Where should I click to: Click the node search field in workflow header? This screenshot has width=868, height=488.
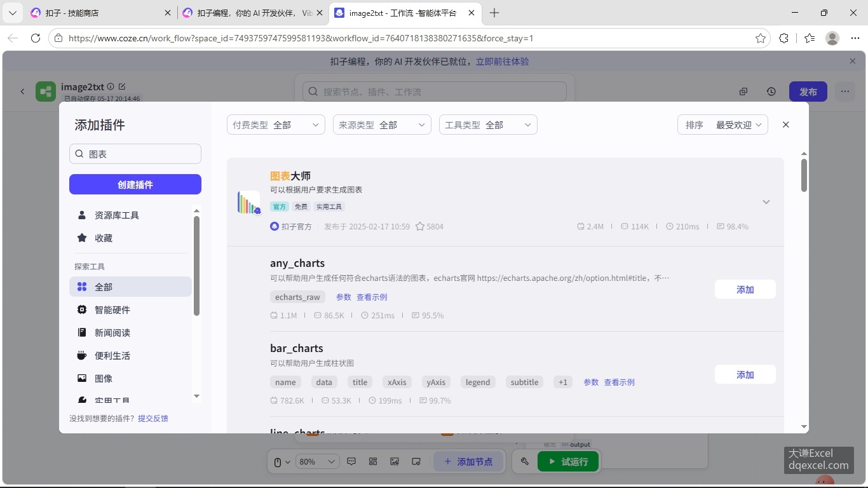(435, 91)
